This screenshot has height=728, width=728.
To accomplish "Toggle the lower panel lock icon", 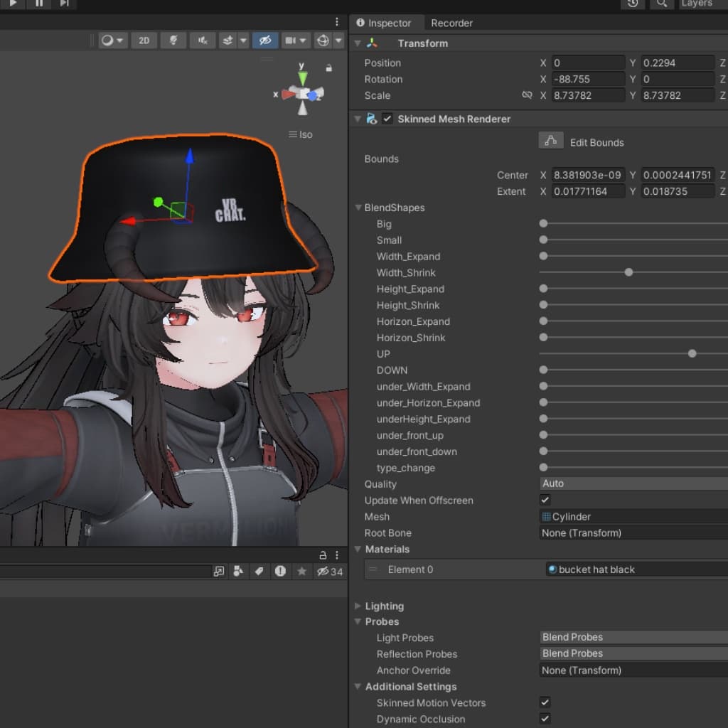I will [323, 555].
